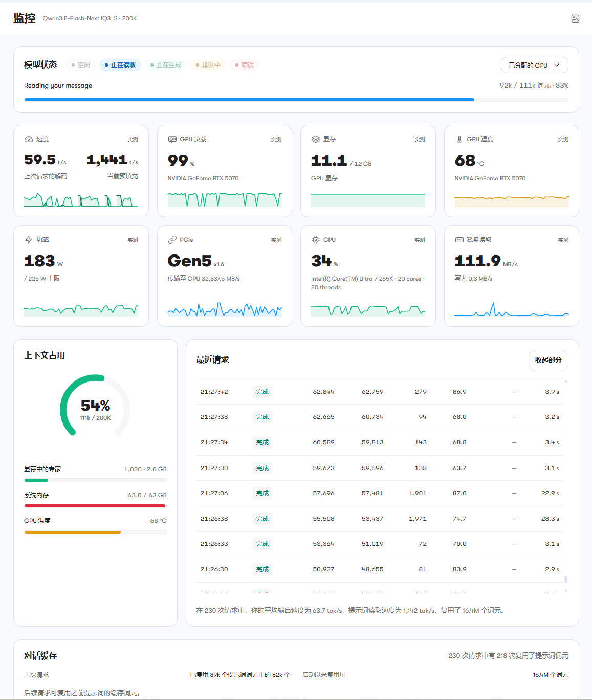Click the 16.4M 个词元 reuse total value
The image size is (592, 700).
pos(551,675)
